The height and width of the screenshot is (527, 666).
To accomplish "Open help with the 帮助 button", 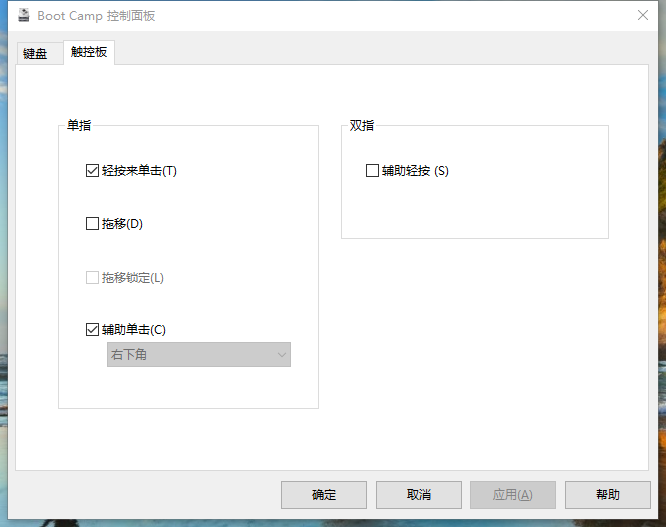I will (x=608, y=495).
